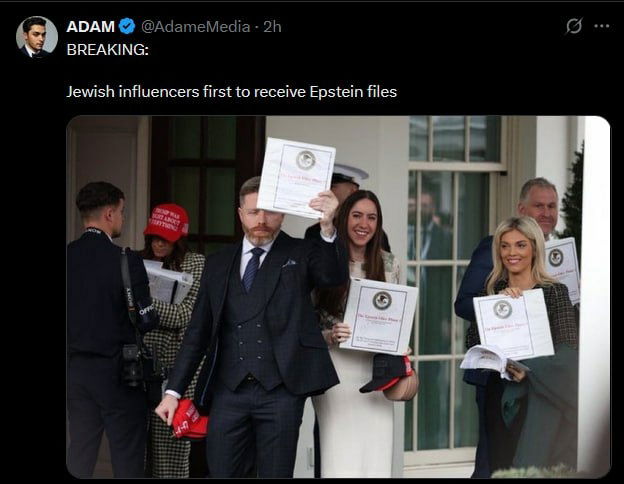The image size is (624, 484).
Task: Open the Grok explain-post icon
Action: (574, 26)
